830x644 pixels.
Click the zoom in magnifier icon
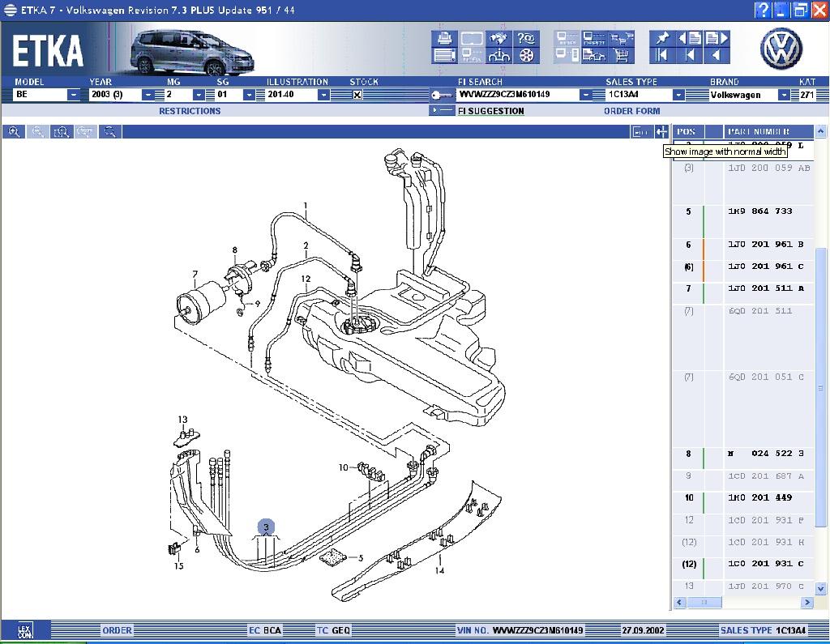coord(14,132)
